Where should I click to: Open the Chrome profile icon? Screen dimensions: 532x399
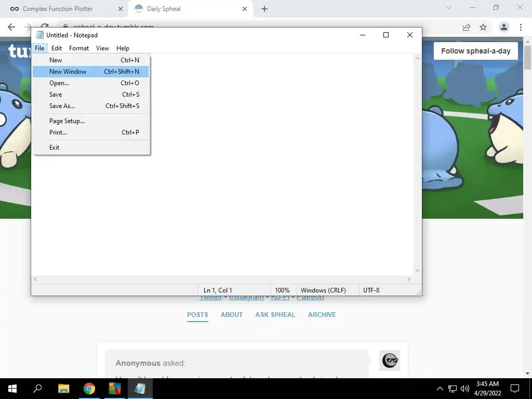point(504,27)
